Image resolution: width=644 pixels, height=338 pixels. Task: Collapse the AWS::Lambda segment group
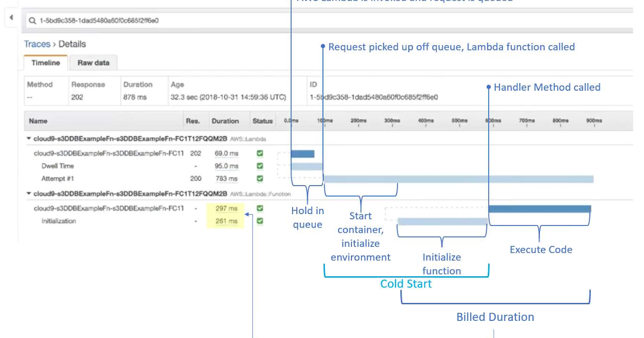tap(28, 138)
